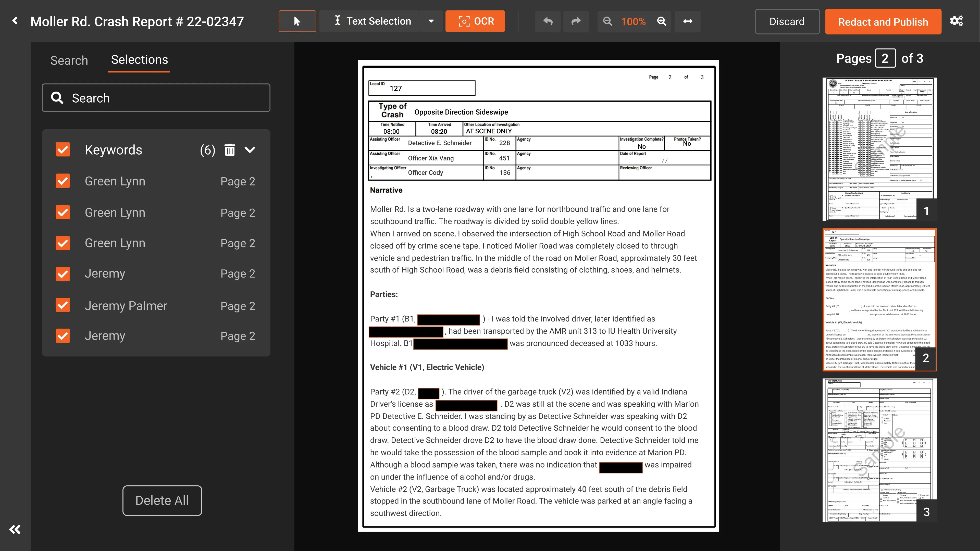The width and height of the screenshot is (980, 551).
Task: Open Text Selection dropdown arrow
Action: [431, 21]
